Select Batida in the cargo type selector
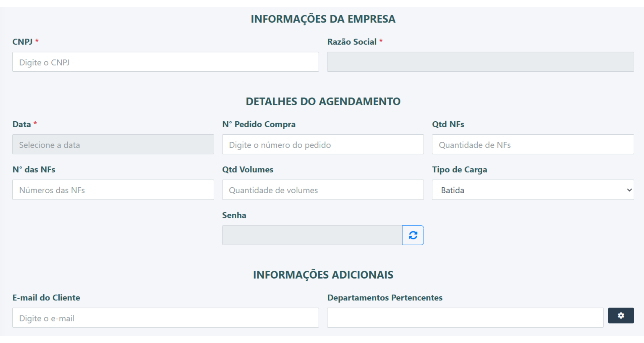The image size is (644, 343). (532, 190)
